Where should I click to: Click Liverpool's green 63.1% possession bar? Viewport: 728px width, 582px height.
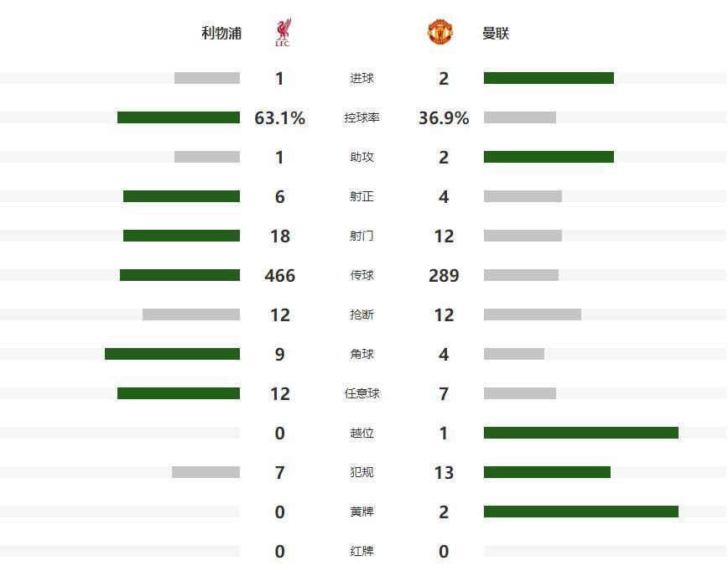point(179,118)
